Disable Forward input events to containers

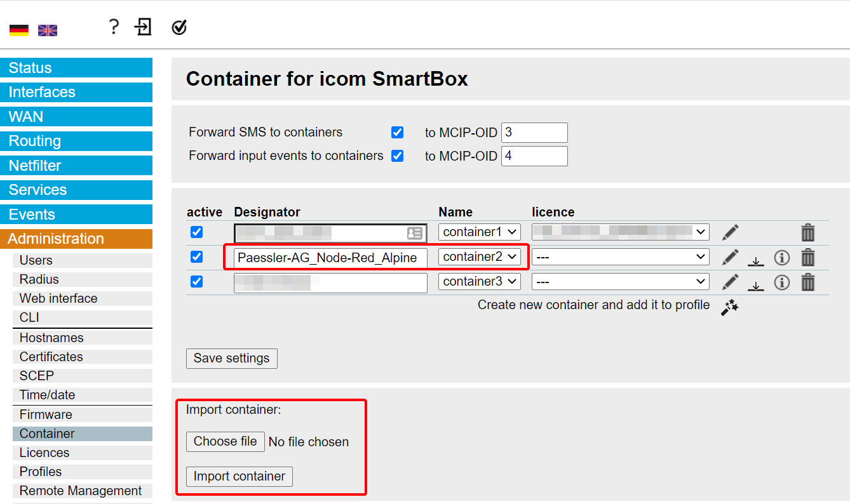click(398, 156)
